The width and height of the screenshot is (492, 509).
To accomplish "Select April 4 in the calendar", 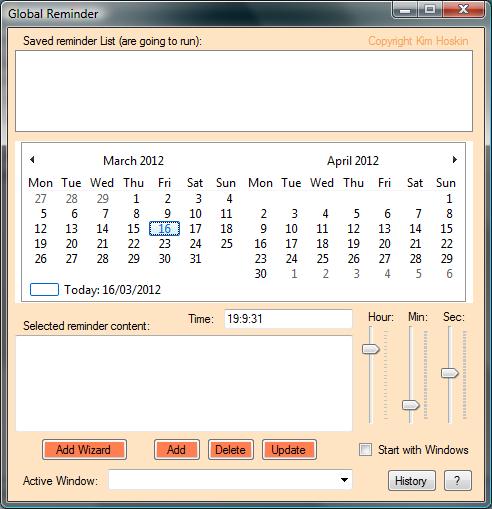I will (x=325, y=214).
